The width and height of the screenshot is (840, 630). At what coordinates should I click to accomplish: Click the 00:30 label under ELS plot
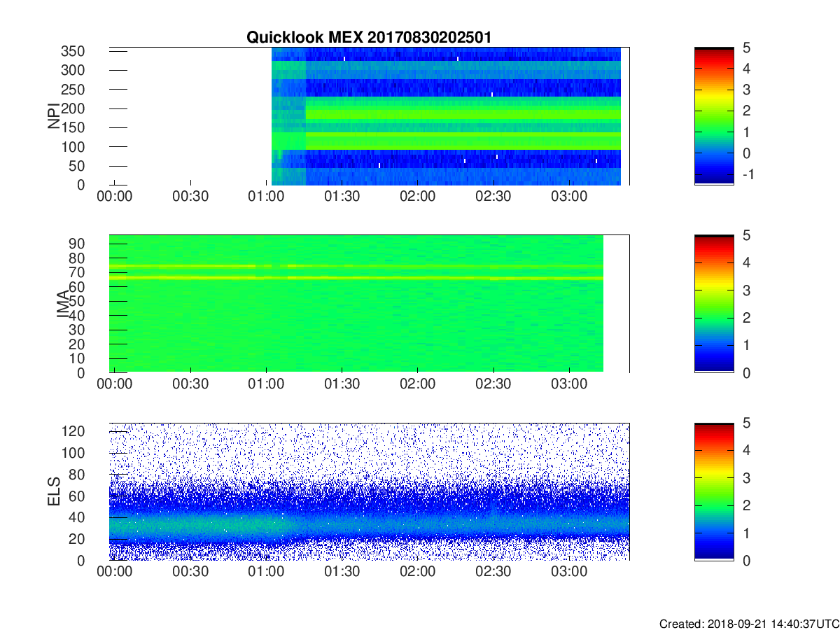190,573
